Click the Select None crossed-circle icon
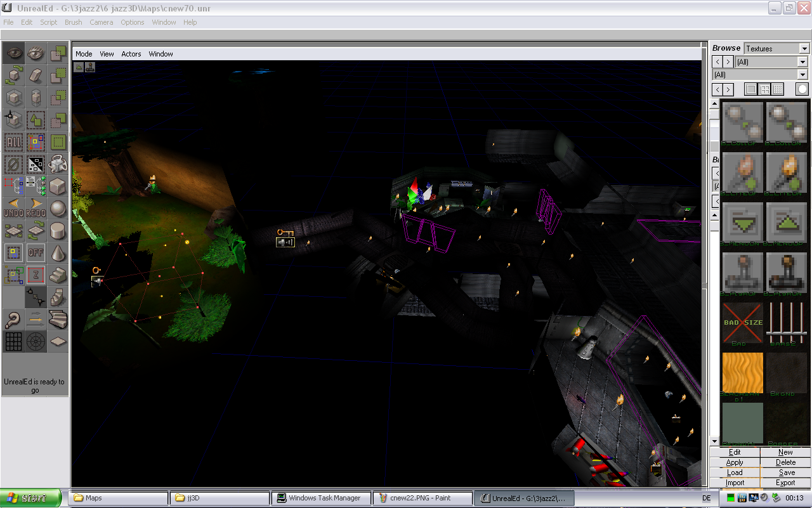The image size is (812, 508). pyautogui.click(x=14, y=164)
